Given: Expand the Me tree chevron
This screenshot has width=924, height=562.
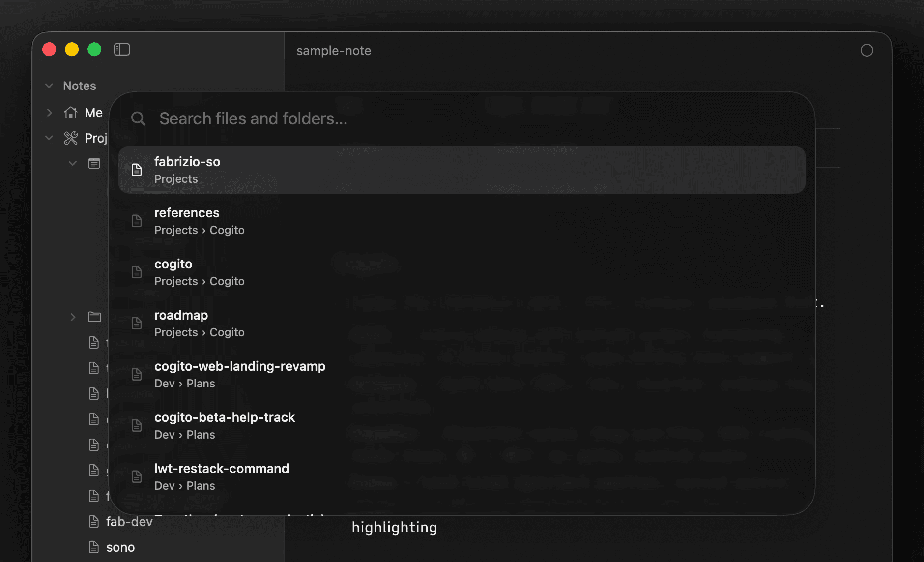Looking at the screenshot, I should (49, 113).
